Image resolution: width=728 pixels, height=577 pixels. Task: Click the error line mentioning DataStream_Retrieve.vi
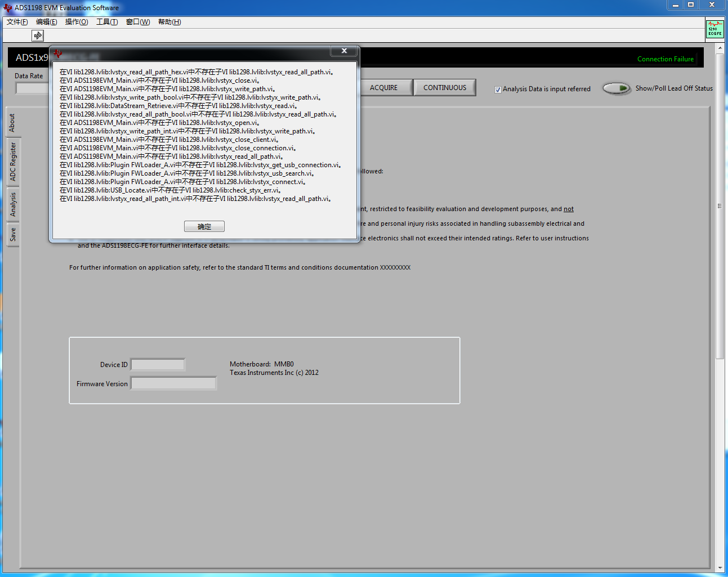178,106
